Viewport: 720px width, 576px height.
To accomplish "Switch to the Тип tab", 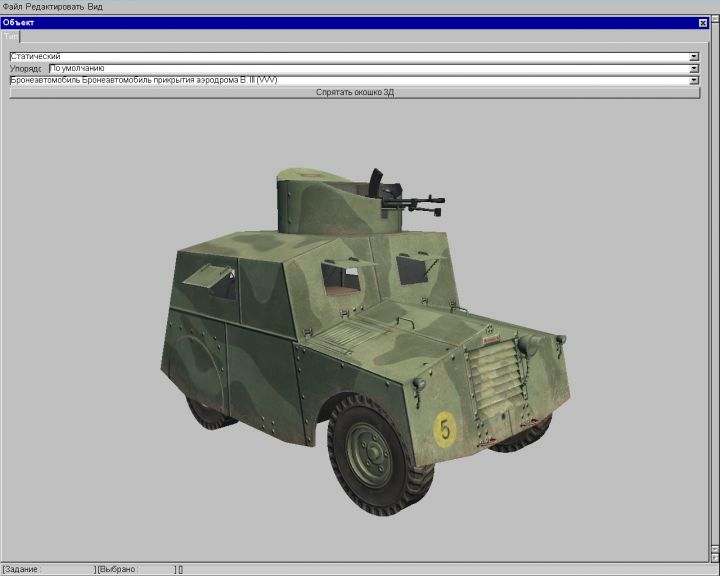I will click(10, 36).
